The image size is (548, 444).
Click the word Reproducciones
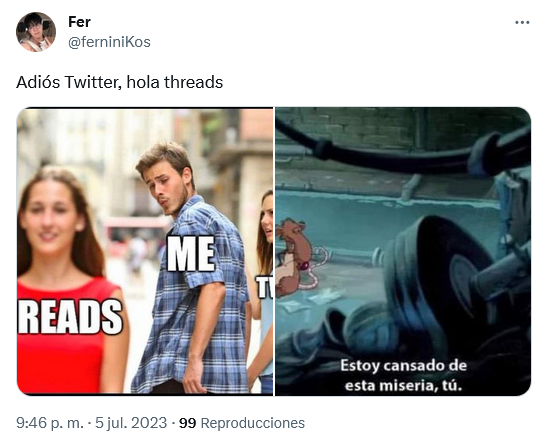[253, 423]
